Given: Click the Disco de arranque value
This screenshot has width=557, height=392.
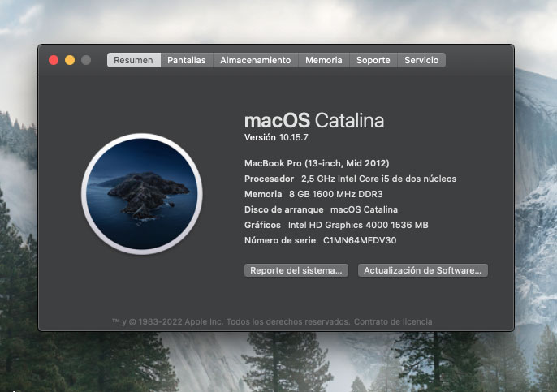Looking at the screenshot, I should pyautogui.click(x=364, y=209).
